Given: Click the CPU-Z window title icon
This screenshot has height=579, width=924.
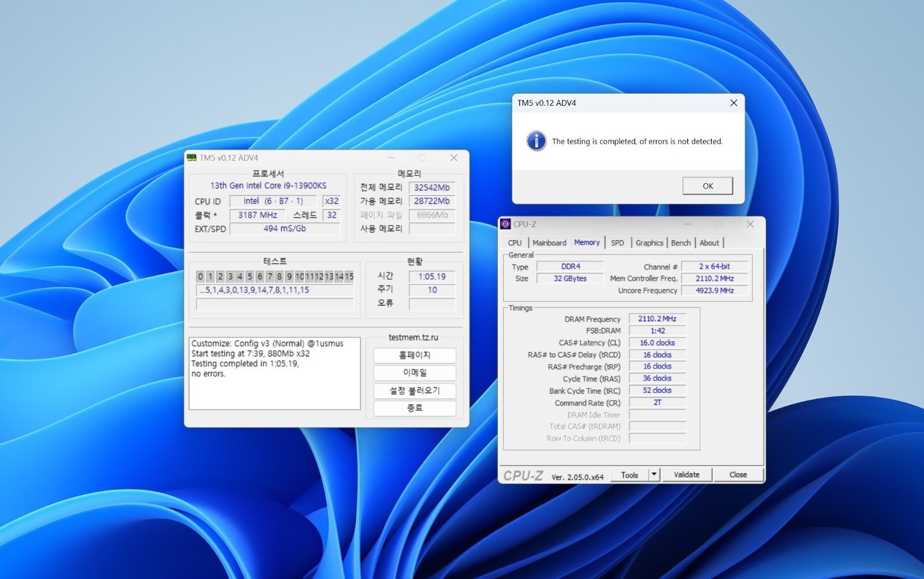Looking at the screenshot, I should [x=505, y=224].
